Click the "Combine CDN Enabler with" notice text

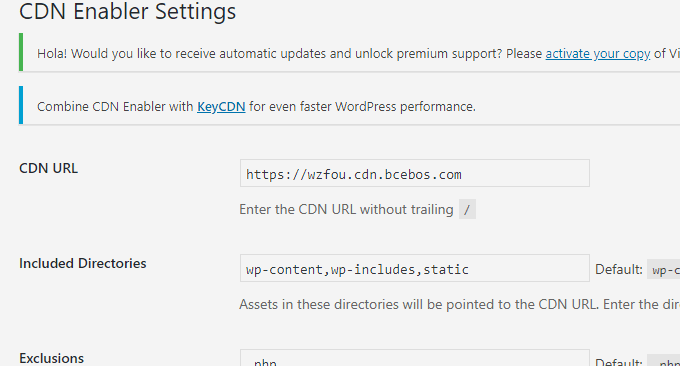(x=115, y=107)
